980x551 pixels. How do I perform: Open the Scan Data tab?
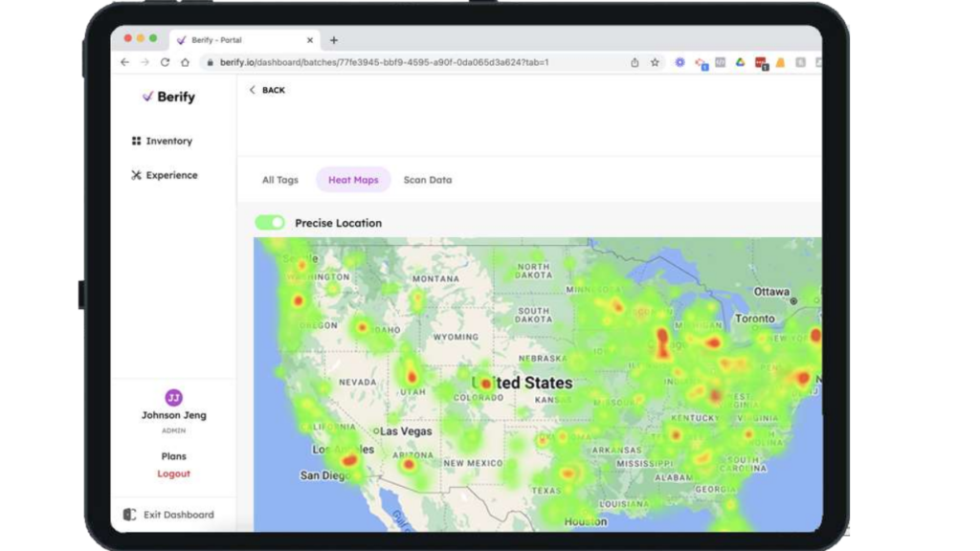pos(428,180)
